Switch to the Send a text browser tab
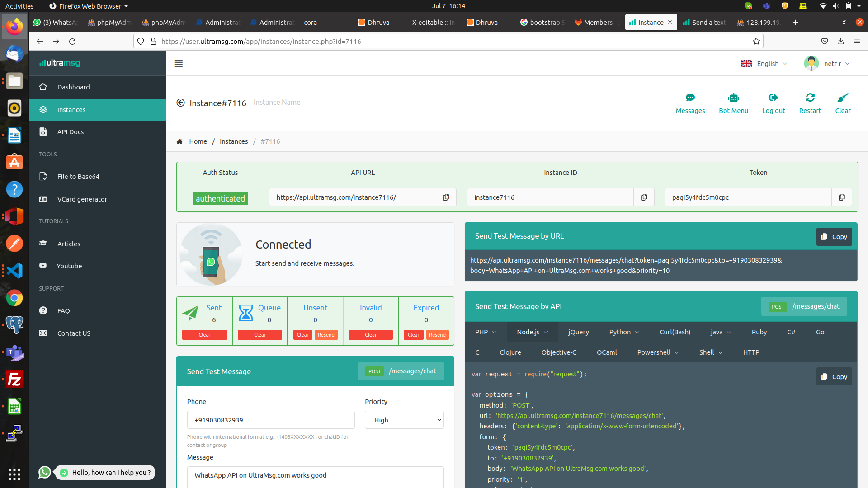868x488 pixels. tap(704, 22)
